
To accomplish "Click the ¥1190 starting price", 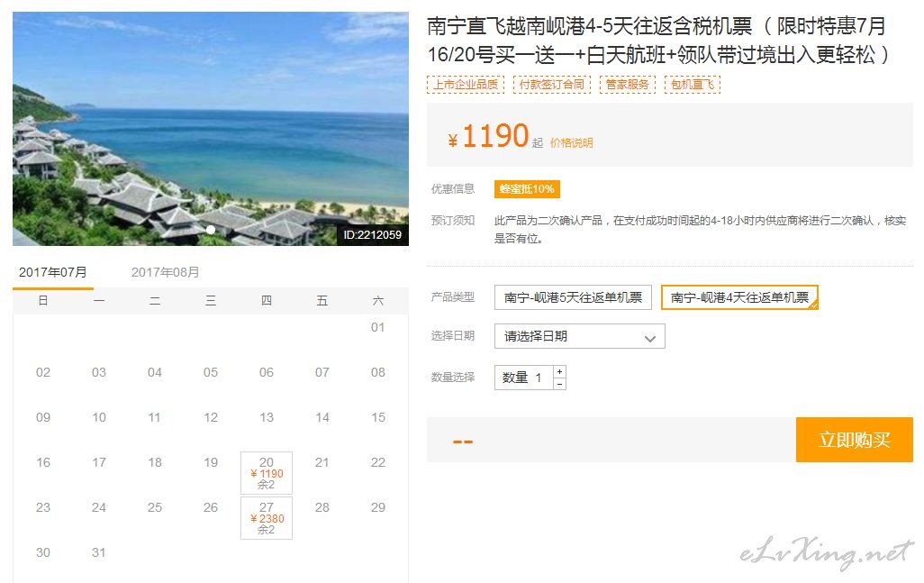I will pyautogui.click(x=488, y=136).
